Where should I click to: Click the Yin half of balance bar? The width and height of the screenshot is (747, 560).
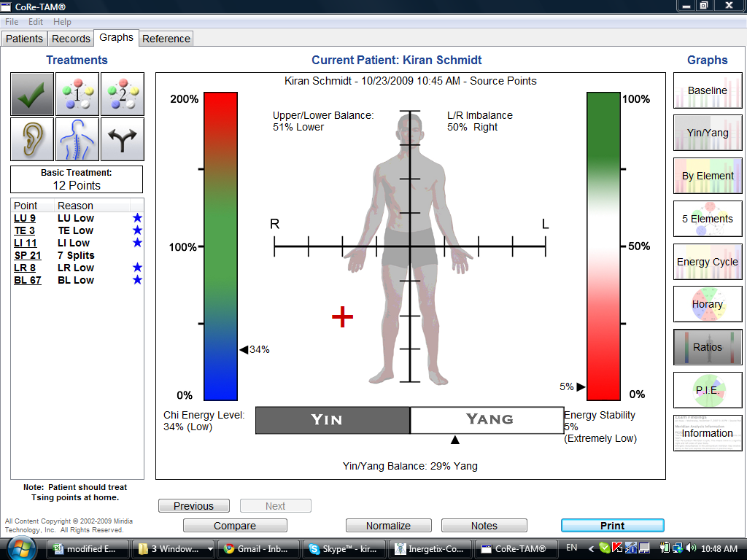(x=333, y=420)
